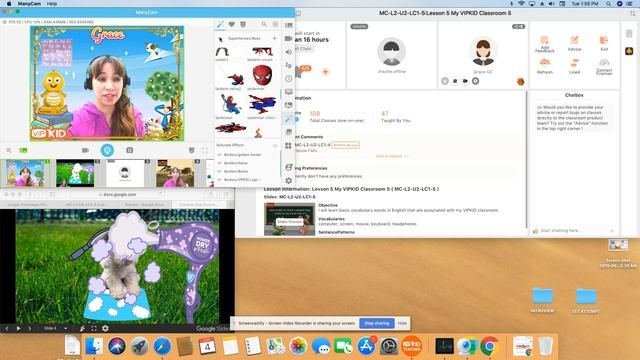
Task: Click Add Feedback in VIPKID classroom
Action: 544,44
